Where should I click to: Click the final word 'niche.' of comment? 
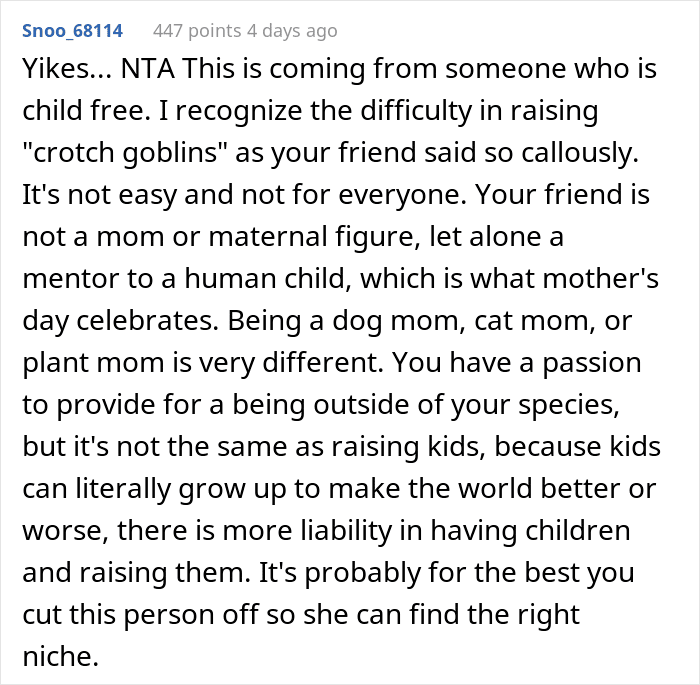point(60,656)
